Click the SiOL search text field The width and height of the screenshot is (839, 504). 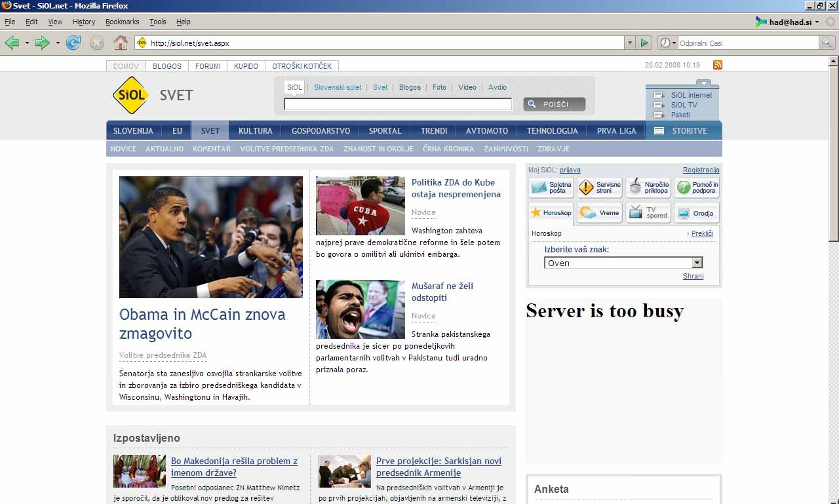pos(397,105)
